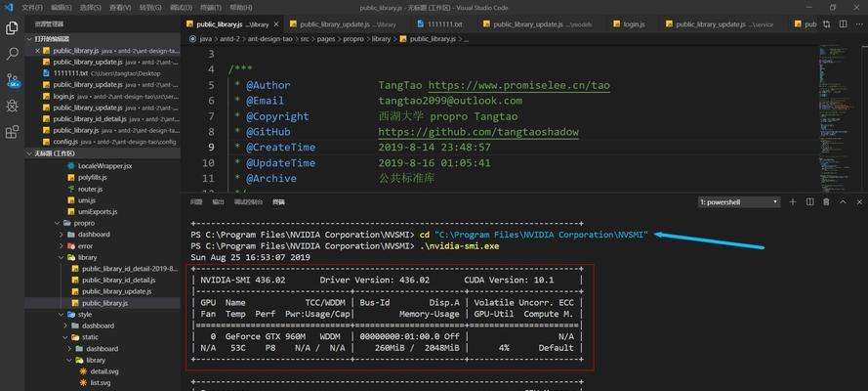The width and height of the screenshot is (868, 391).
Task: Expand the error folder
Action: [62, 246]
